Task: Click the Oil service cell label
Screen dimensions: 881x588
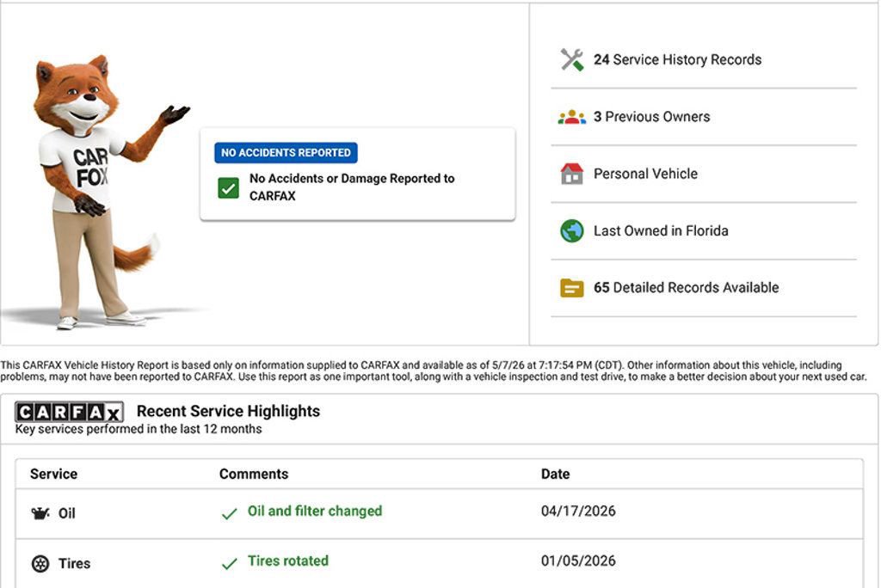Action: pos(67,513)
